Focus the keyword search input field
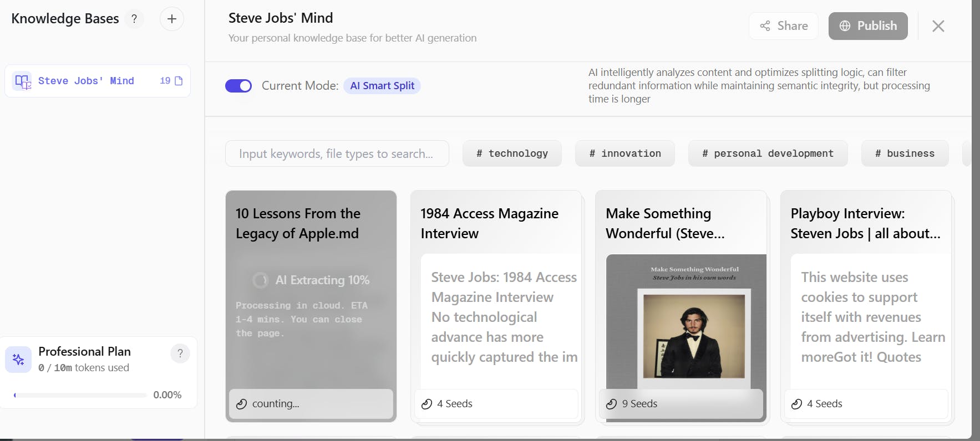 coord(337,153)
